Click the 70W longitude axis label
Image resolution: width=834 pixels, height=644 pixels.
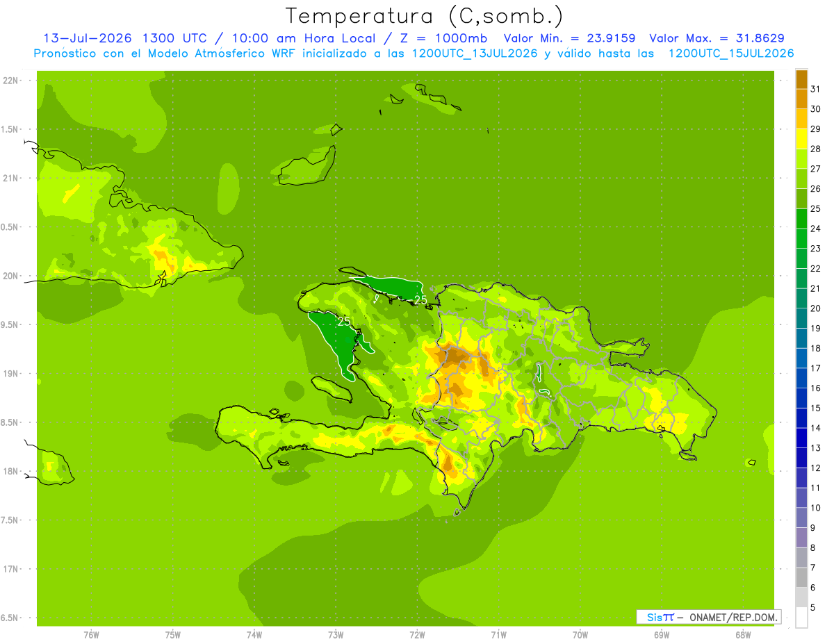coord(580,634)
